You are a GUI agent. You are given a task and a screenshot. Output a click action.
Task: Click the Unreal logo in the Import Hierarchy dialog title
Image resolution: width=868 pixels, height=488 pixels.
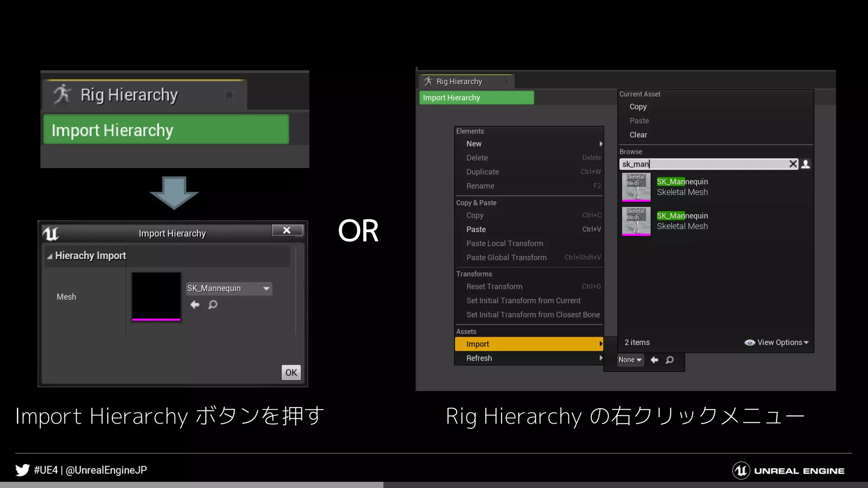51,233
